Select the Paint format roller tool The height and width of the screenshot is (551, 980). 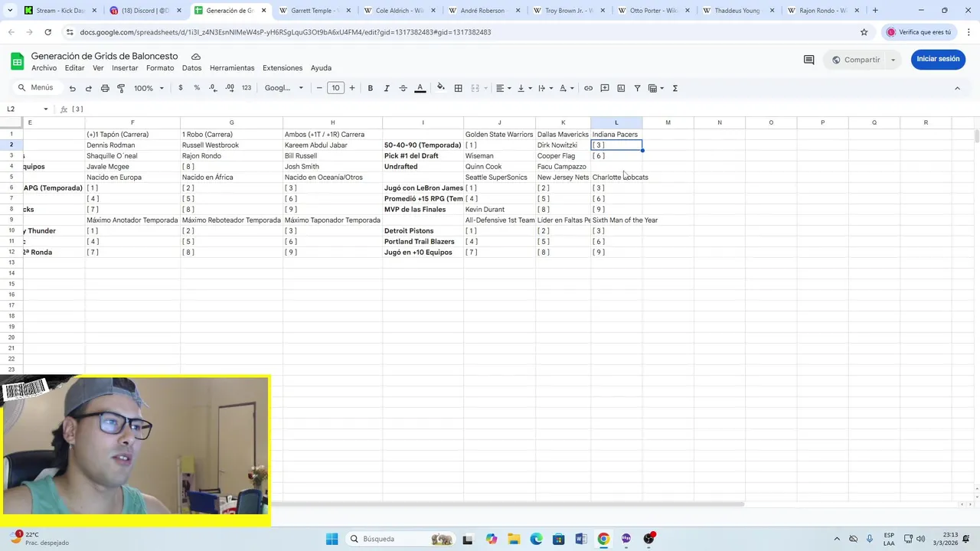(121, 88)
